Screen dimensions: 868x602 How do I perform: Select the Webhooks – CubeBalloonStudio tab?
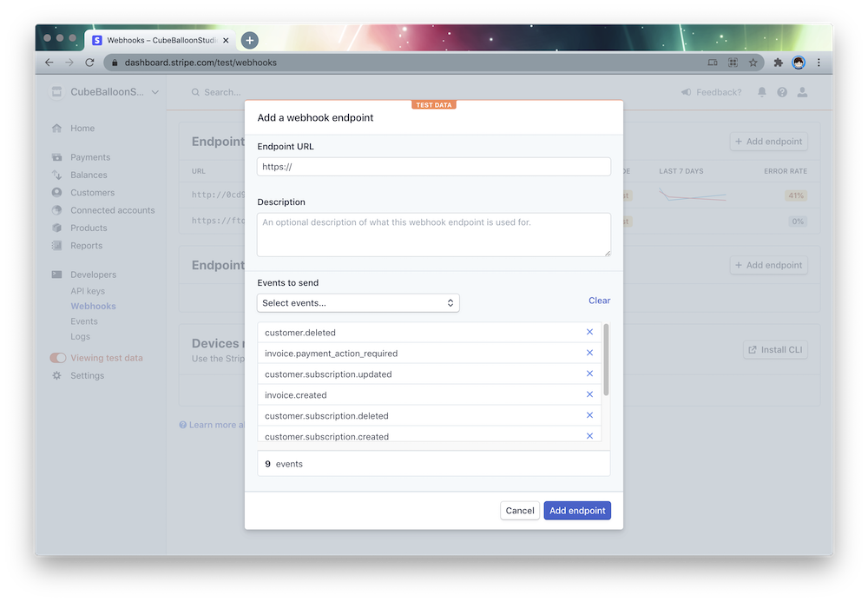pos(161,41)
